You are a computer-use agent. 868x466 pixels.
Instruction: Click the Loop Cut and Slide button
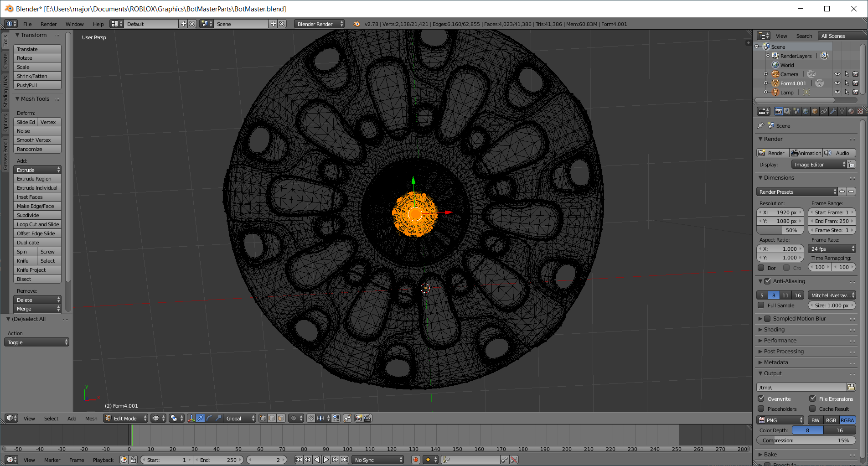click(37, 224)
